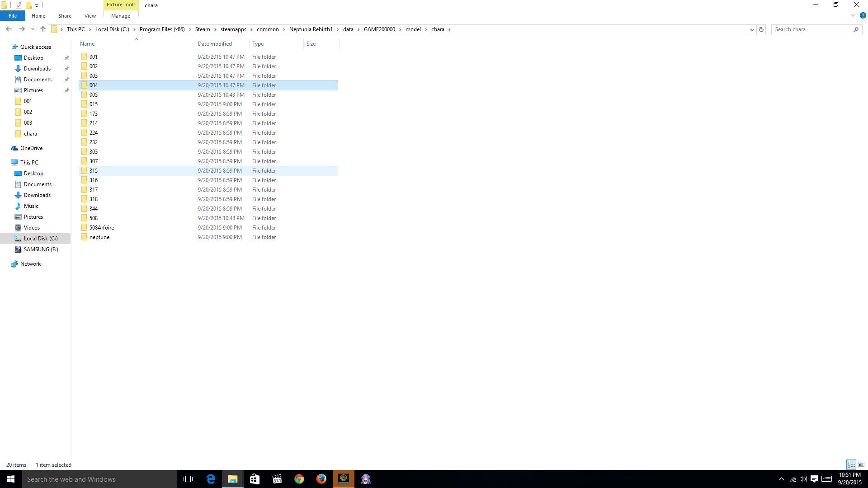The image size is (868, 488).
Task: Sort by Date modified column header
Action: click(215, 44)
